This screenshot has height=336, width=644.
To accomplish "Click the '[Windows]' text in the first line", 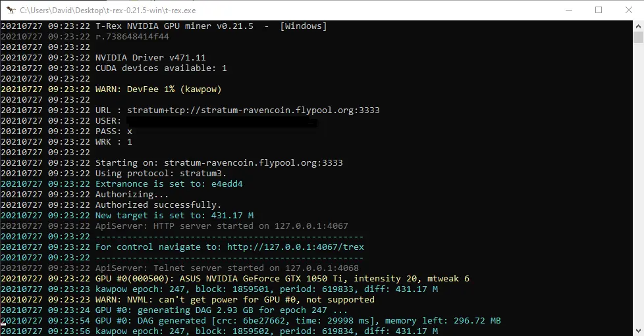I will pos(304,26).
